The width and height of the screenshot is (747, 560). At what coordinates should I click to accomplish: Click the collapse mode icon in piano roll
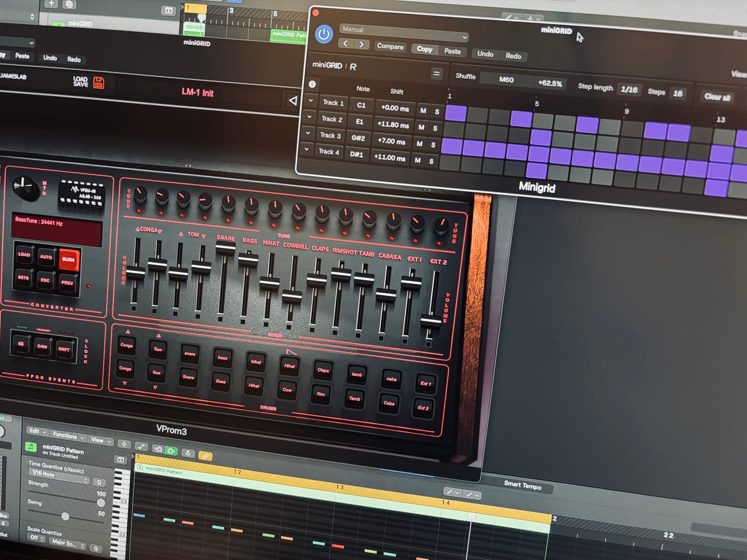[x=124, y=444]
